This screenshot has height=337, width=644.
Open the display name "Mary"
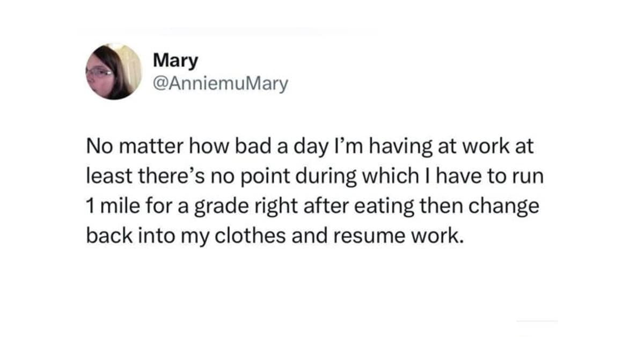pos(175,61)
